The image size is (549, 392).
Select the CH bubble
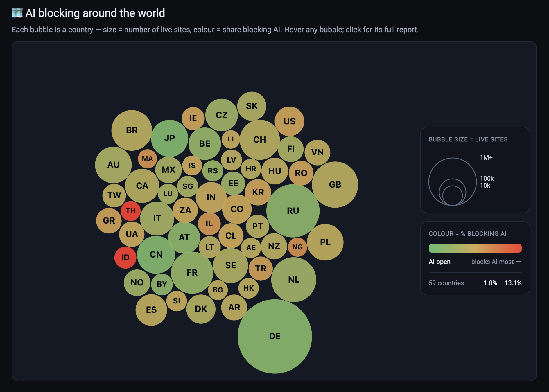point(260,140)
